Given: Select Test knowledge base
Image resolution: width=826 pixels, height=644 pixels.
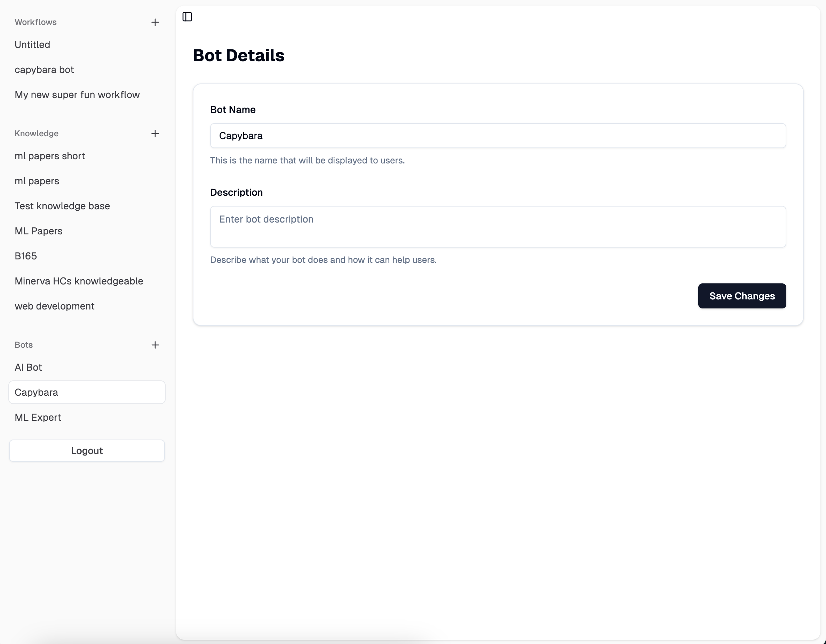Looking at the screenshot, I should (x=62, y=206).
